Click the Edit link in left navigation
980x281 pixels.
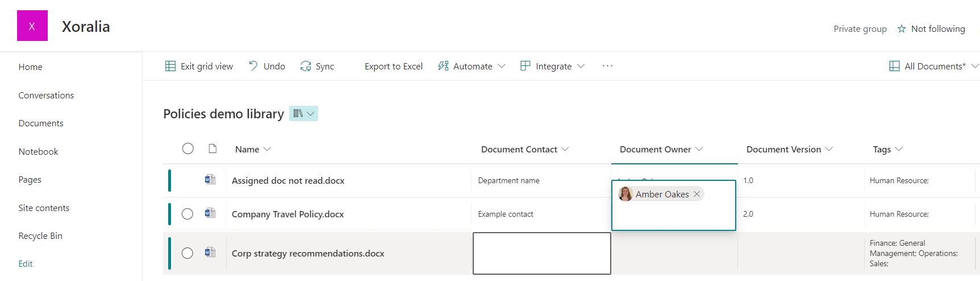pyautogui.click(x=26, y=263)
